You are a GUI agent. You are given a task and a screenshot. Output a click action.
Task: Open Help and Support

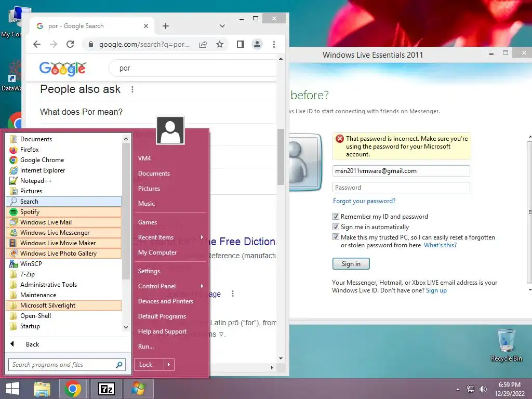click(170, 331)
